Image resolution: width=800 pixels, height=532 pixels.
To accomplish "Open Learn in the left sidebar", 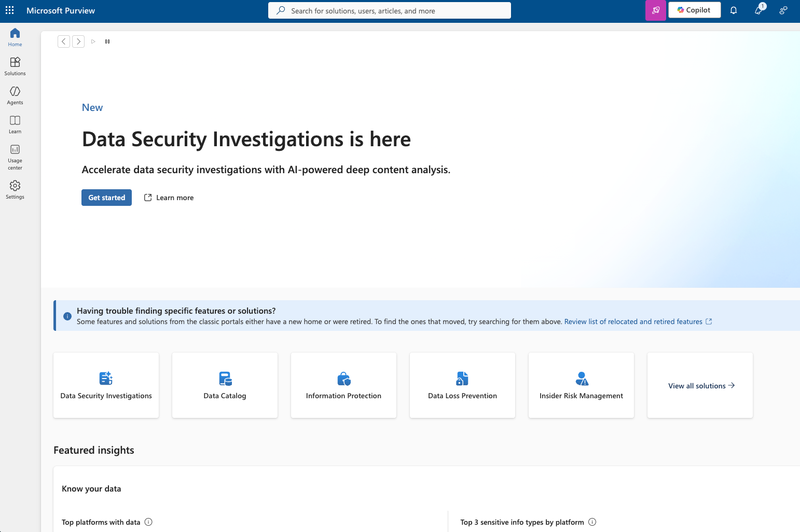I will pyautogui.click(x=15, y=124).
